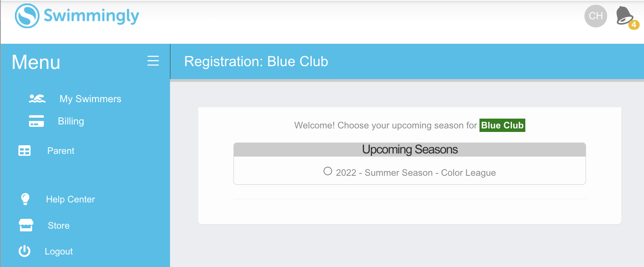Click the power Logout icon
Viewport: 644px width, 267px height.
pyautogui.click(x=25, y=251)
